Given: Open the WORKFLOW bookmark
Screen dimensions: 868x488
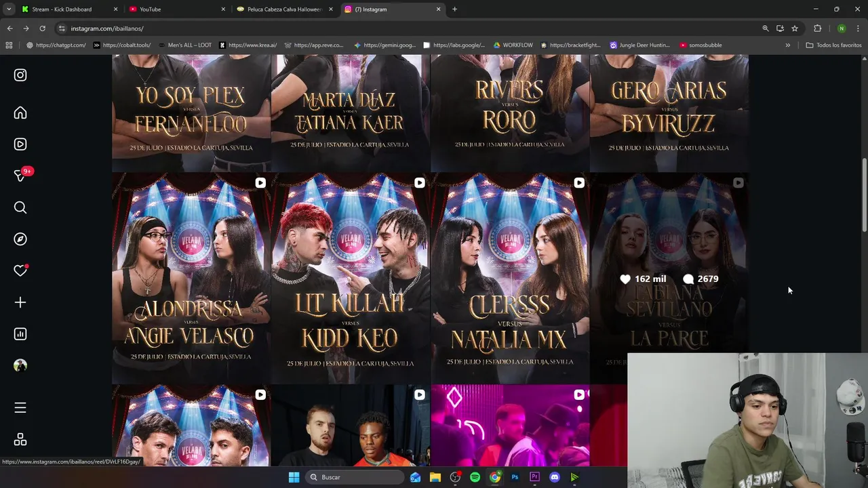Looking at the screenshot, I should (513, 45).
